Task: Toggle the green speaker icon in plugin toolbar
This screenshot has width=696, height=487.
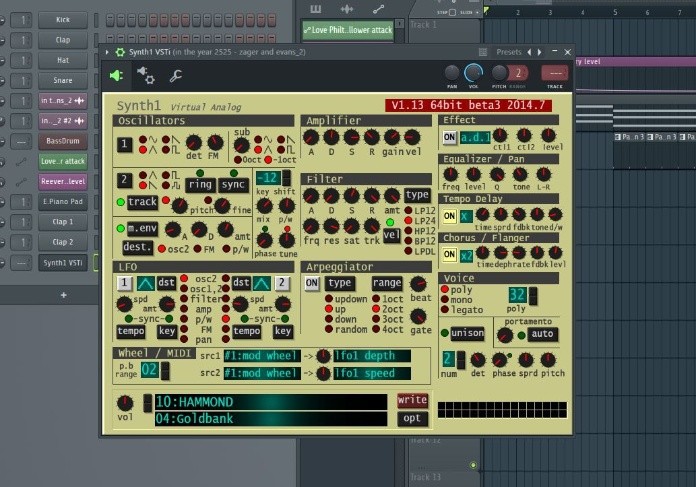Action: pos(116,75)
